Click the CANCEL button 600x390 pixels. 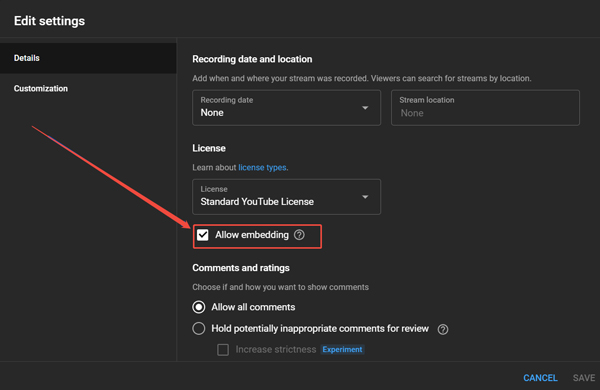click(540, 378)
